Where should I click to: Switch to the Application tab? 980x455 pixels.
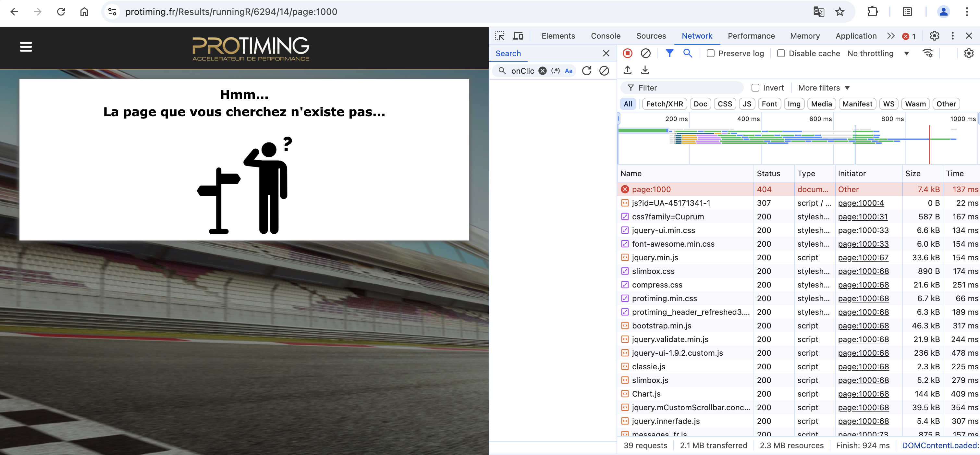[856, 36]
